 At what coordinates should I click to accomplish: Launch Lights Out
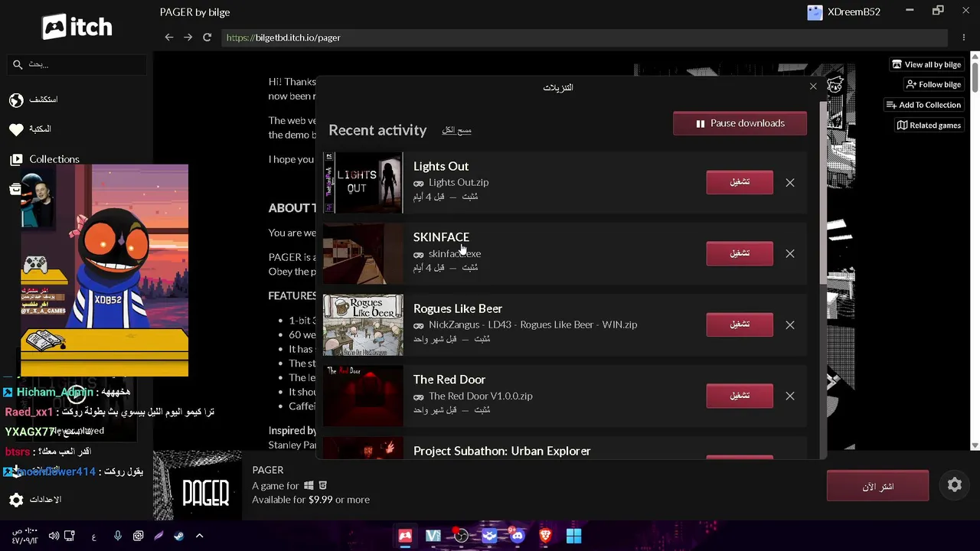(740, 182)
